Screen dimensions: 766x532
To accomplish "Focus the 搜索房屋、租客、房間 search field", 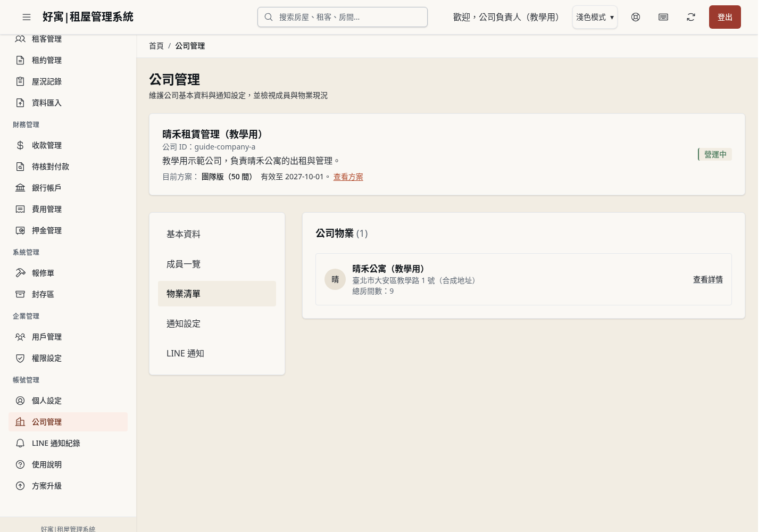I will click(x=343, y=17).
